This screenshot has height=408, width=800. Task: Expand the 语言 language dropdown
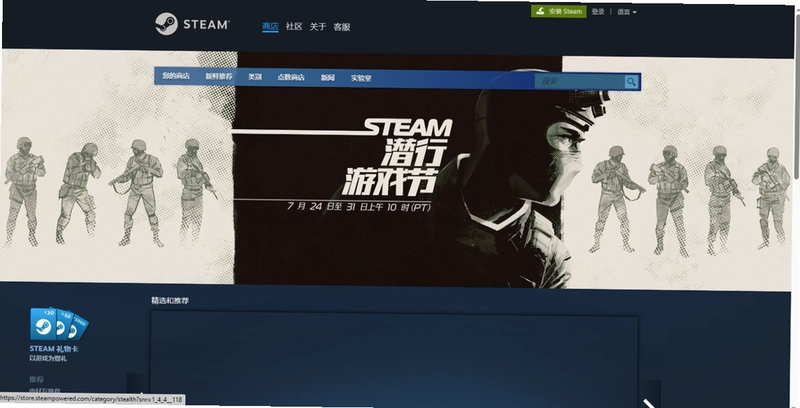click(x=627, y=12)
